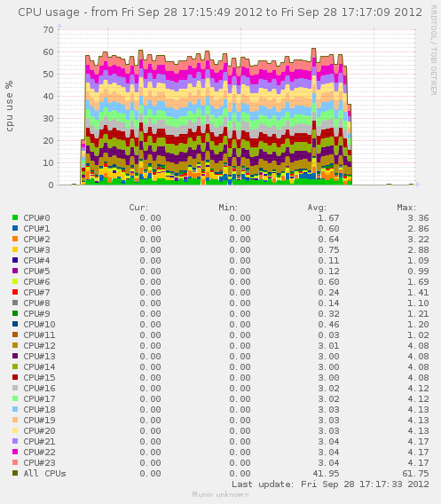Viewport: 441px width, 504px height.
Task: Click the blue CPU#1 legend swatch
Action: 15,228
